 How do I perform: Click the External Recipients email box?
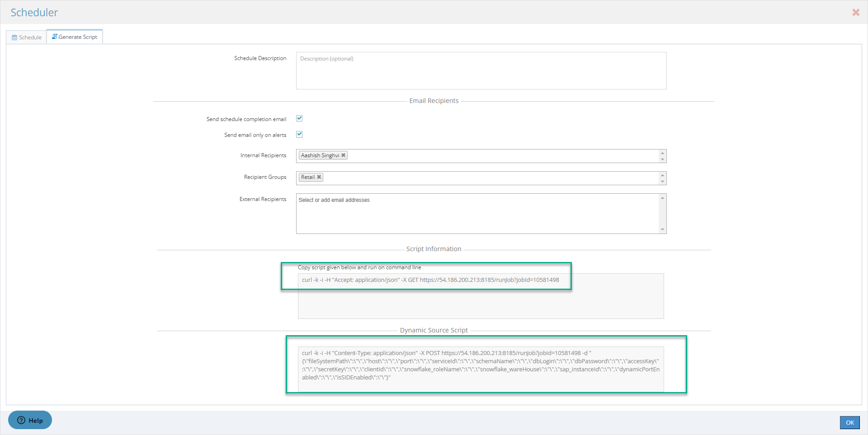481,214
